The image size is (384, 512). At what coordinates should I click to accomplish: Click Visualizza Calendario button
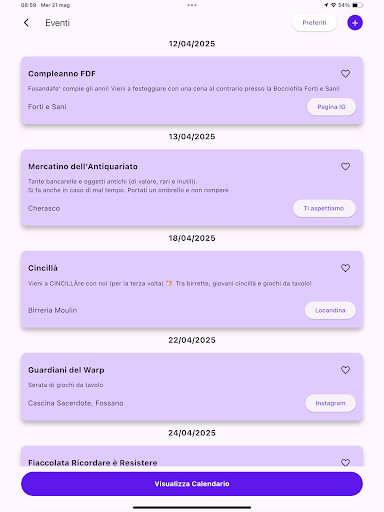(192, 484)
